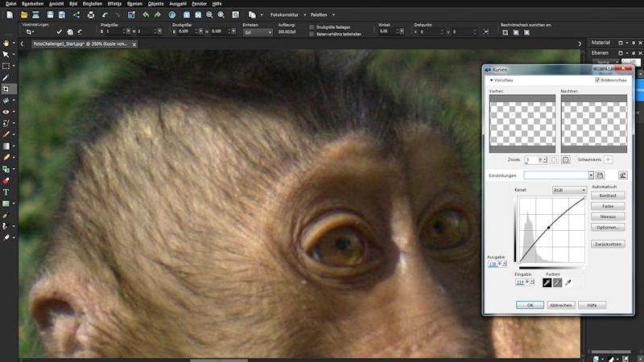Select the Crop tool in left toolbar
This screenshot has height=362, width=644.
click(6, 88)
